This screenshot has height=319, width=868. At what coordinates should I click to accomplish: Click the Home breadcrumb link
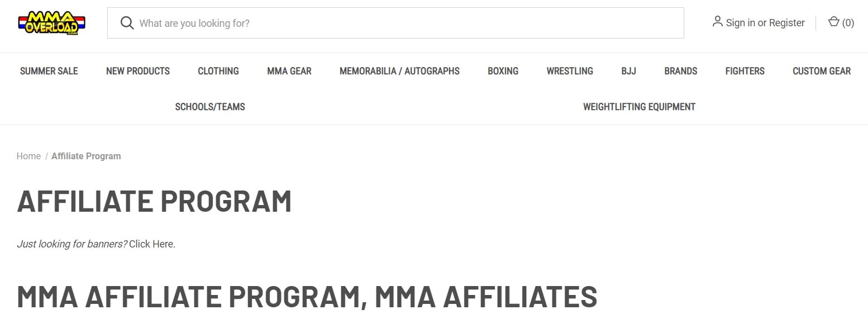[28, 156]
